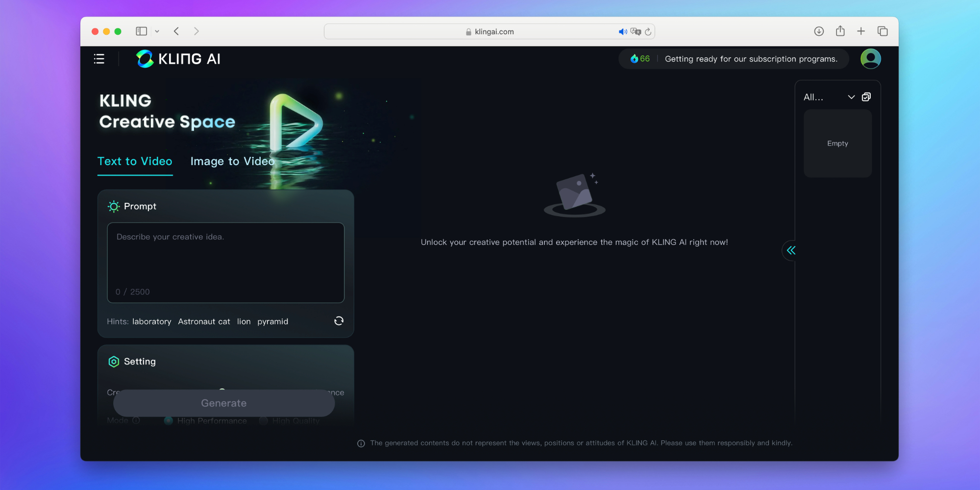Mute the tab audio speaker icon
980x490 pixels.
[623, 31]
